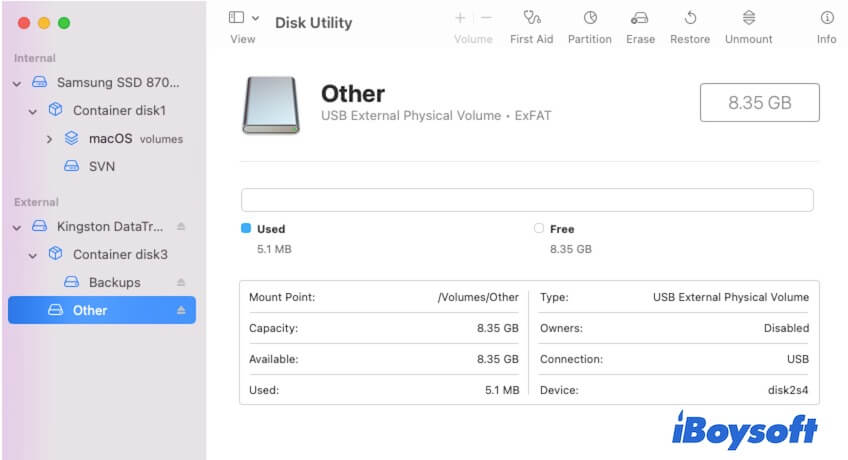Click the blue Used color swatch
Viewport: 848px width, 460px height.
click(246, 228)
